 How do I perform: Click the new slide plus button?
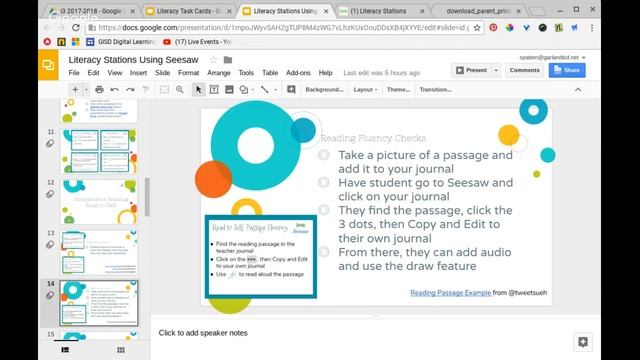[x=75, y=89]
